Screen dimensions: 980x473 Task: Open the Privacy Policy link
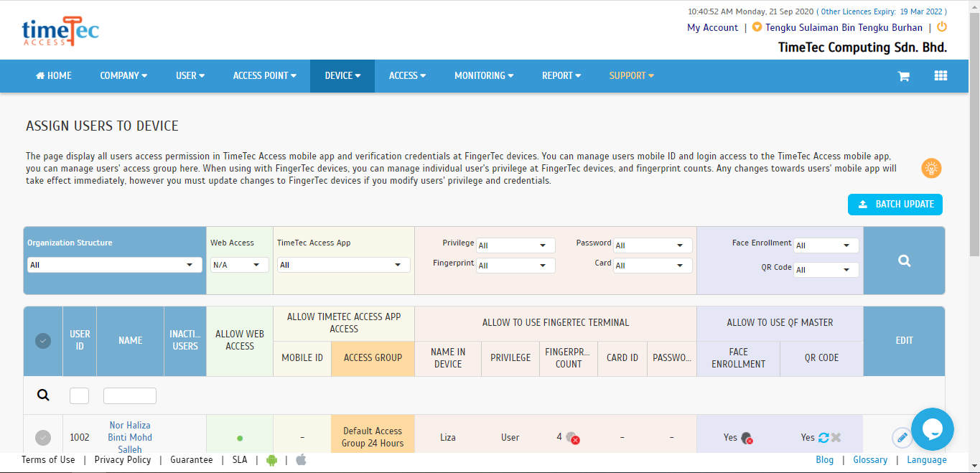coord(123,460)
